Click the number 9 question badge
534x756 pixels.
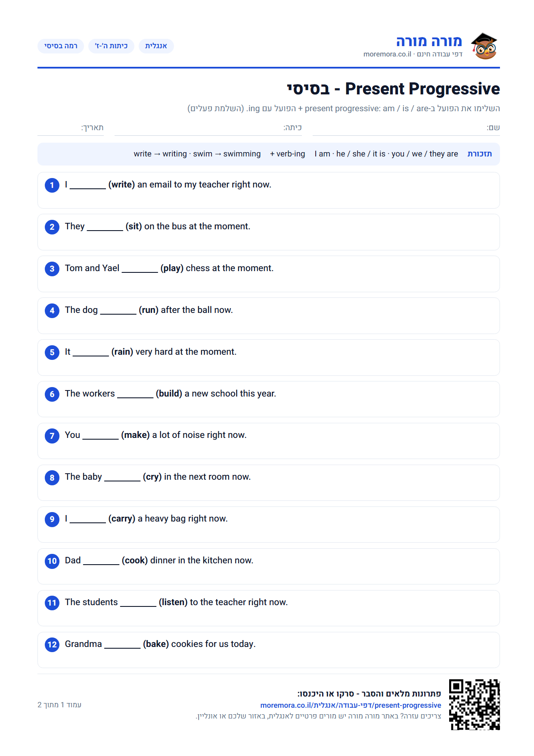click(52, 519)
